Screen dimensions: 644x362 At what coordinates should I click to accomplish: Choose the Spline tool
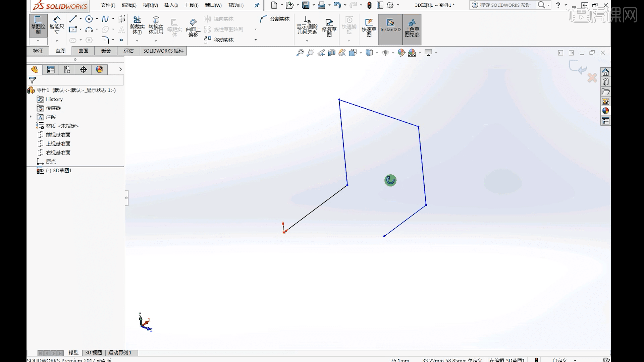pos(106,19)
